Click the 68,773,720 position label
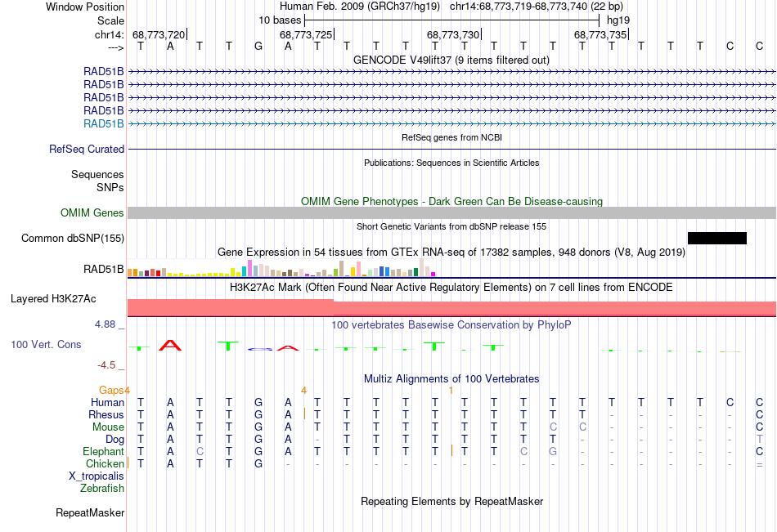Screen dimensions: 777x532 (159, 34)
